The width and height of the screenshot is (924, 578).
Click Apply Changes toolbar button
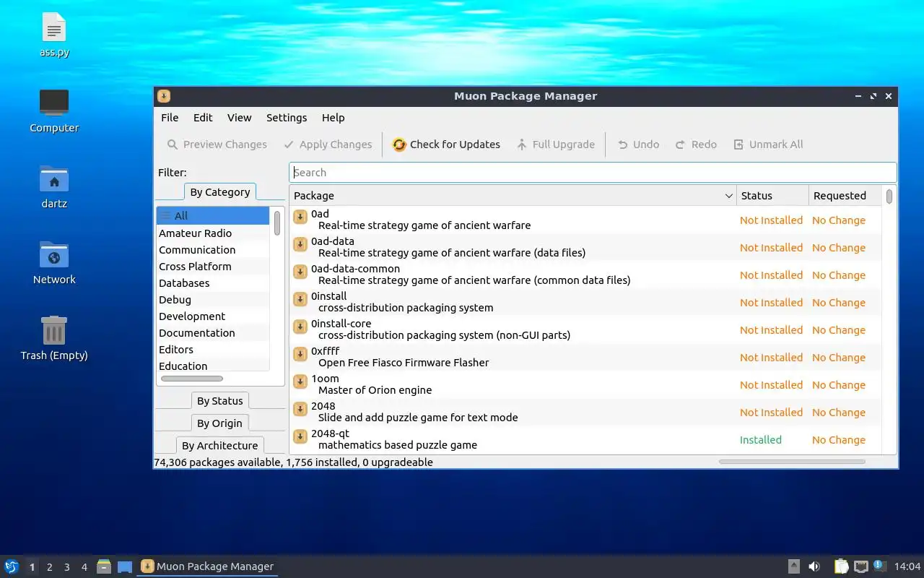(328, 144)
